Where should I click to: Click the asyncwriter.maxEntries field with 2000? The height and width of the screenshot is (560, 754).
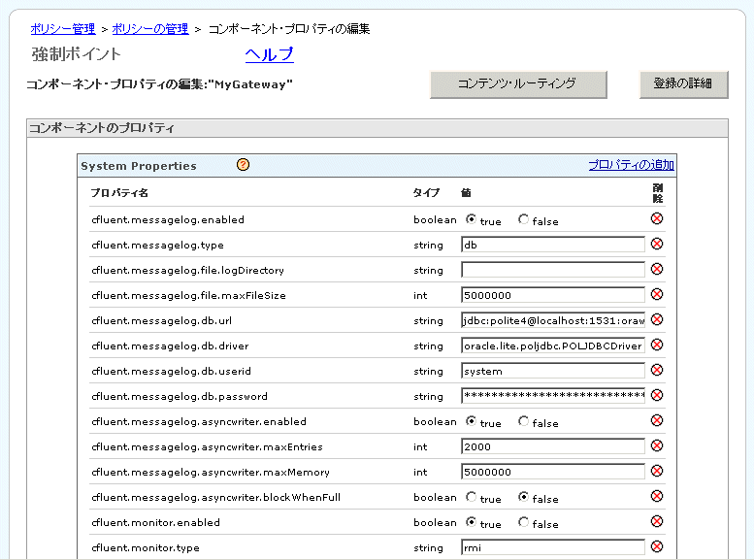[x=553, y=446]
